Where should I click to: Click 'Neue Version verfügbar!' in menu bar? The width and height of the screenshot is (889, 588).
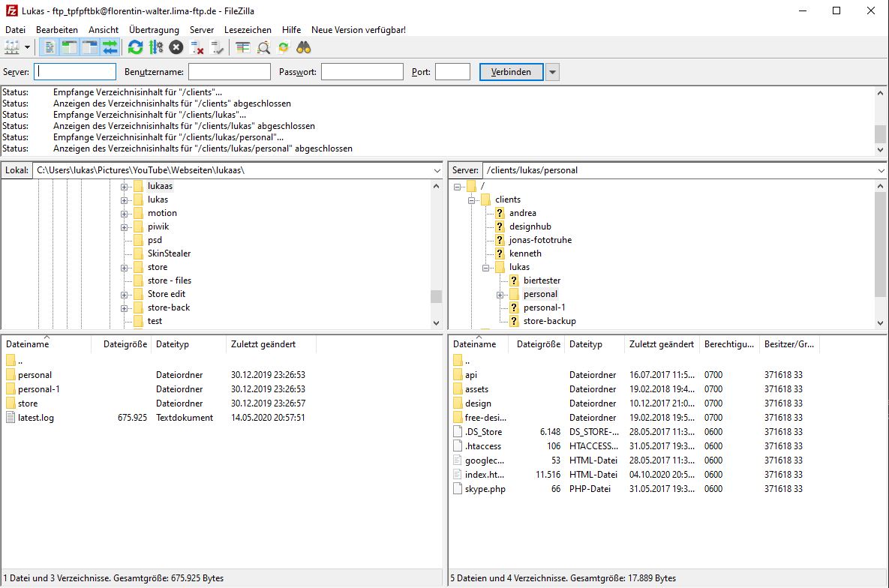[x=359, y=29]
